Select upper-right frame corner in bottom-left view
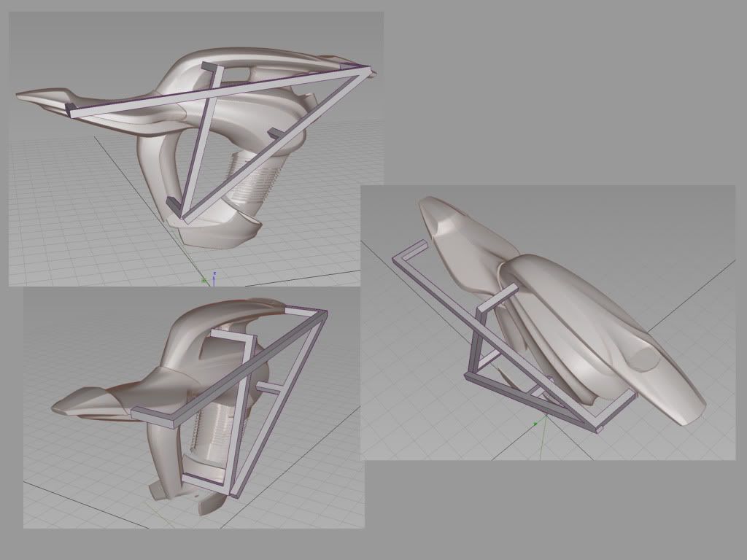The height and width of the screenshot is (560, 747). point(320,314)
